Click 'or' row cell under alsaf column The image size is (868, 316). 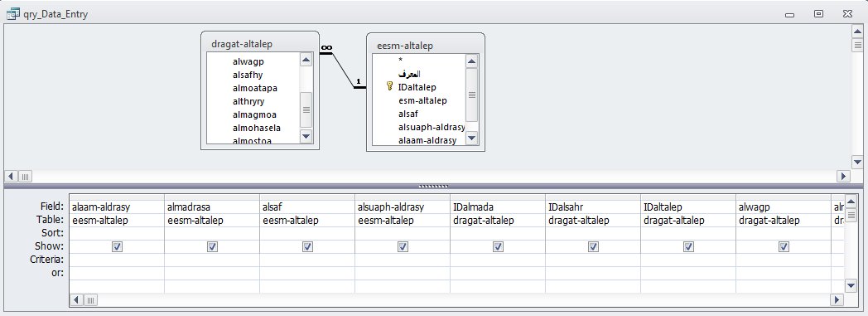tap(307, 274)
